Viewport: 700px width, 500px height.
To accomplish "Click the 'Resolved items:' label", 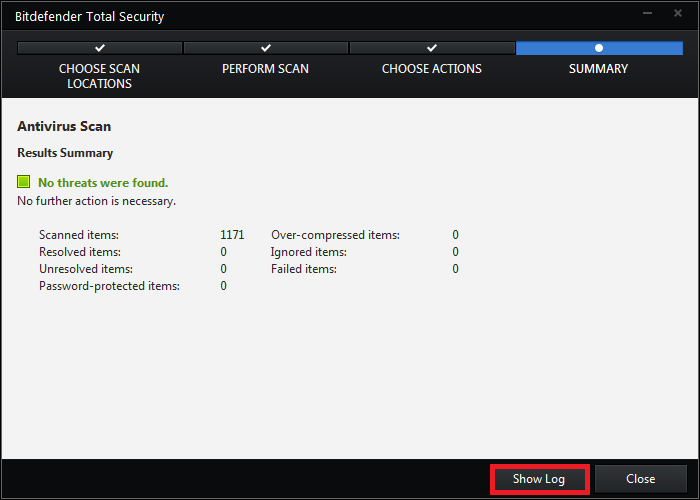I will point(80,252).
